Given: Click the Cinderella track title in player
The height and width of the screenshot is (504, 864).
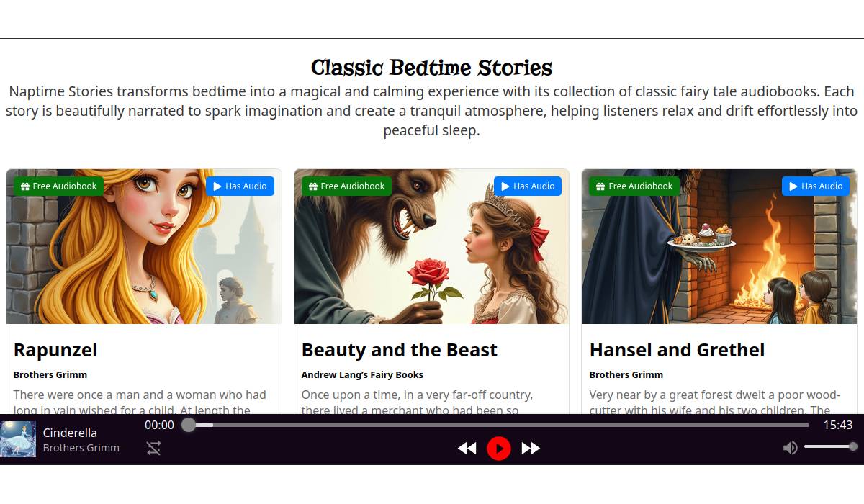Looking at the screenshot, I should tap(70, 433).
